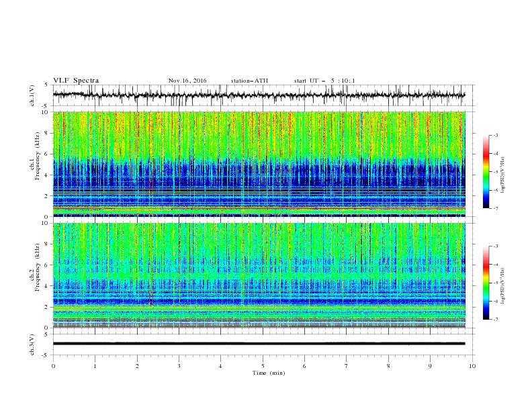Click time axis tick label '9'
This screenshot has height=411, width=532.
[430, 366]
